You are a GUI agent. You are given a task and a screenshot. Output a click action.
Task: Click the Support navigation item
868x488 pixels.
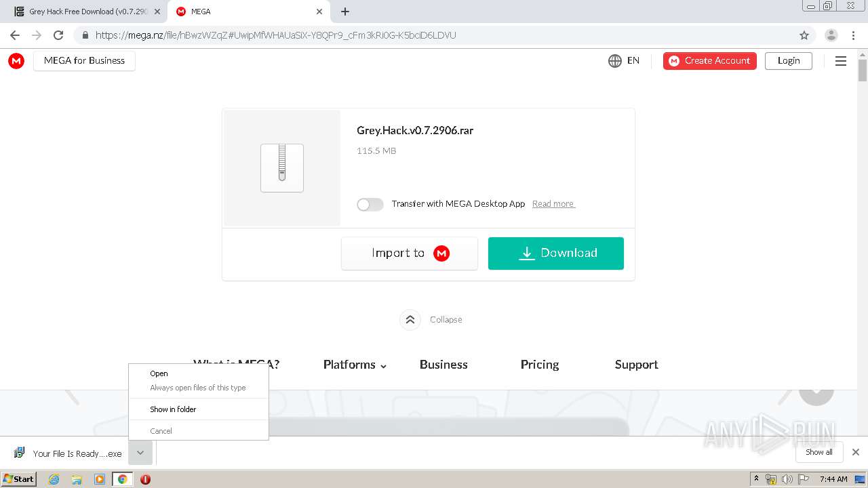[x=636, y=365]
